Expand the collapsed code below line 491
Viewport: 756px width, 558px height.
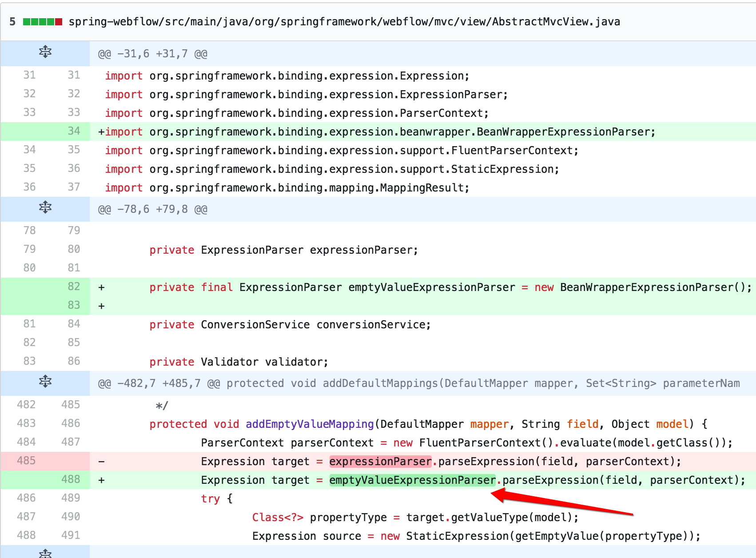click(44, 554)
